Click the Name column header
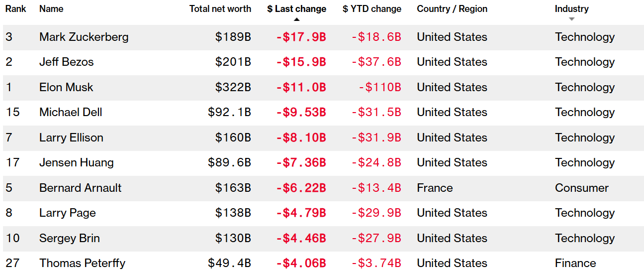This screenshot has width=644, height=273. (51, 9)
